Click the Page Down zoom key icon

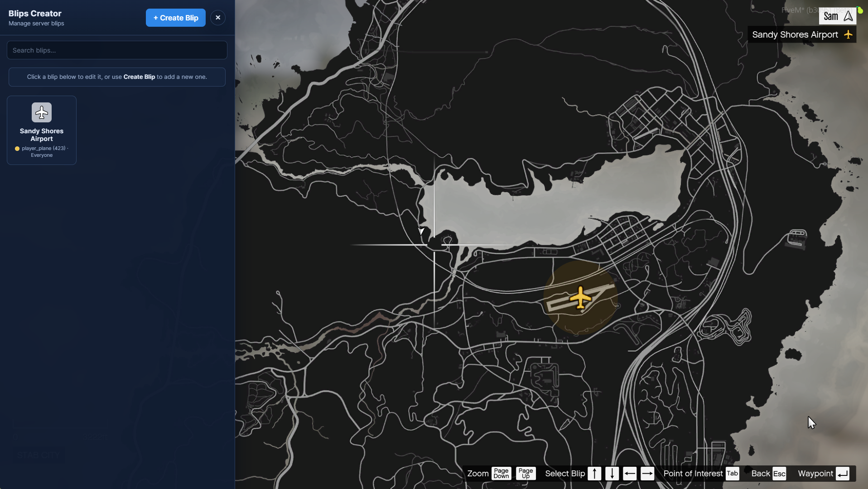[x=501, y=474]
